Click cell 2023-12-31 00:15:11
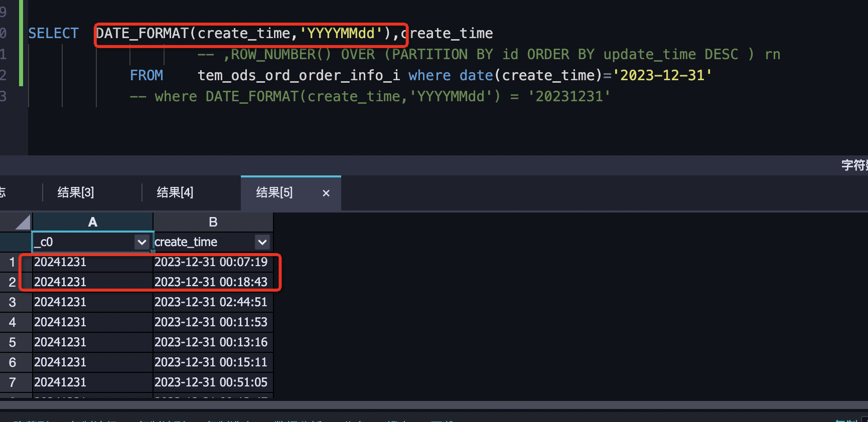The width and height of the screenshot is (868, 422). pos(213,362)
